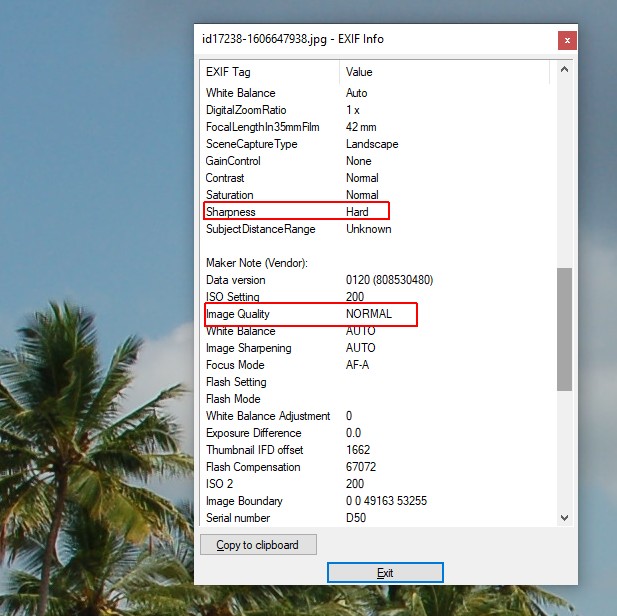617x616 pixels.
Task: Click the Exit button
Action: 385,573
